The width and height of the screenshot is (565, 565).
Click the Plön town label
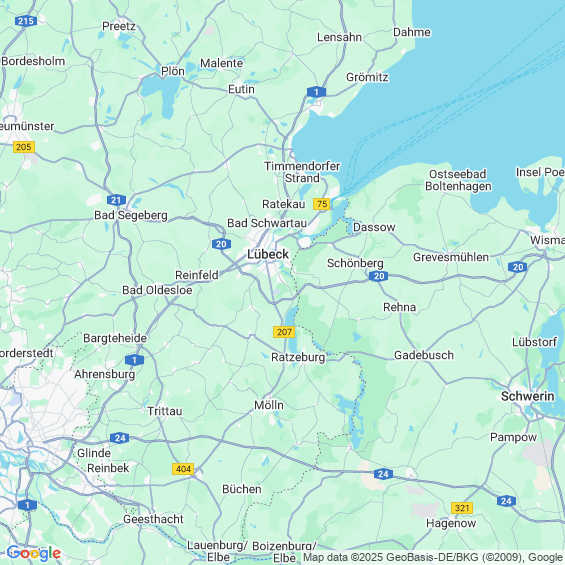[x=173, y=71]
